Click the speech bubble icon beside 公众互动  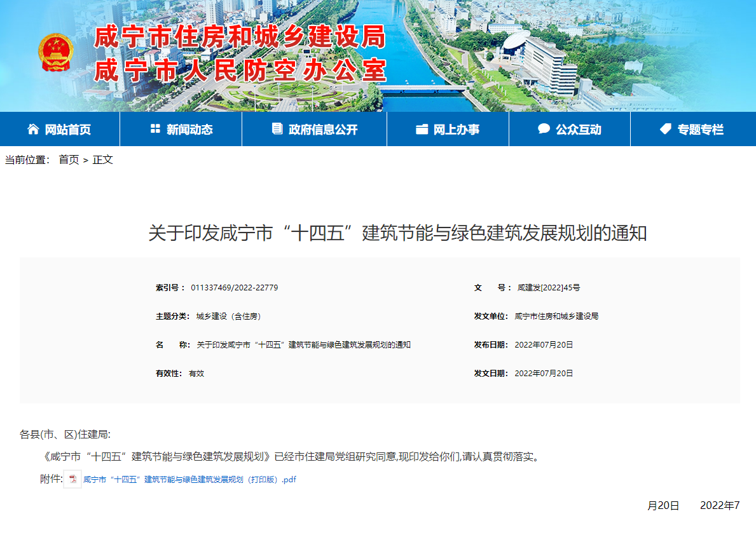tap(544, 128)
